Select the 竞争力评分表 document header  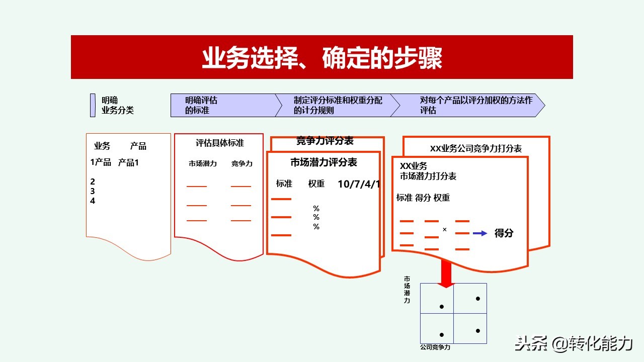coord(326,142)
